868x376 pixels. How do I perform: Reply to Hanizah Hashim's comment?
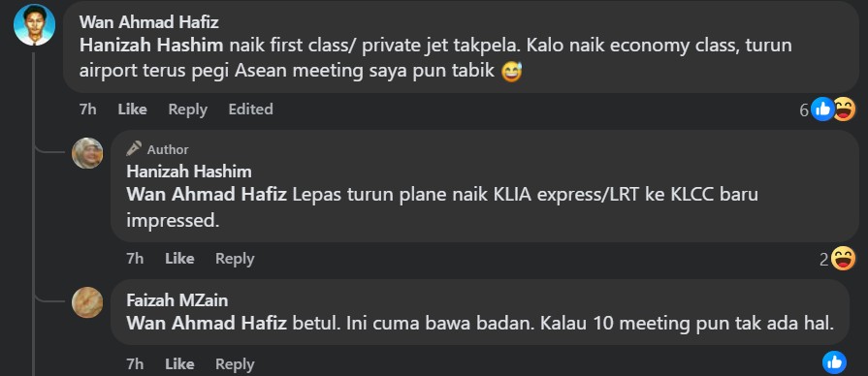point(235,258)
